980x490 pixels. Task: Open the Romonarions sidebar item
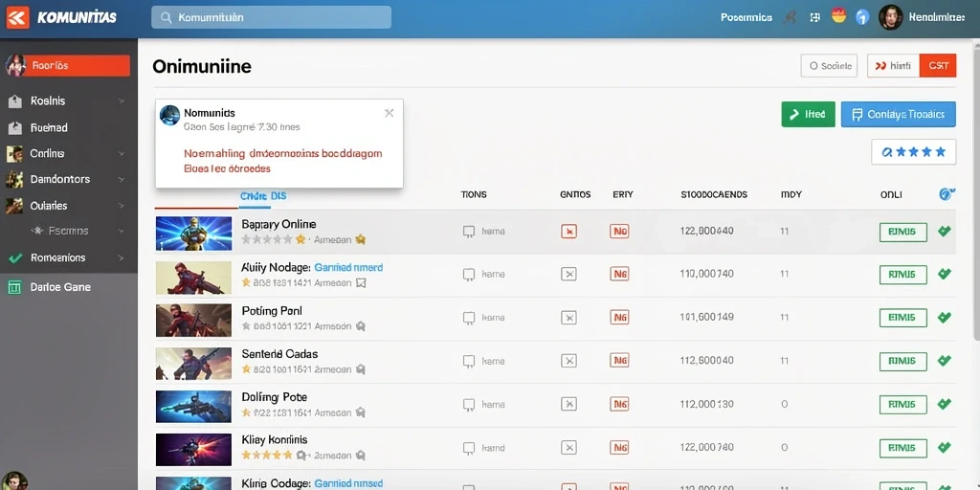(x=58, y=257)
